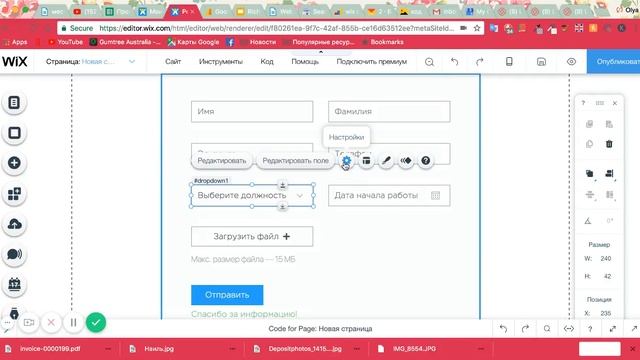This screenshot has height=360, width=640.
Task: Click the Paste icon in the toolbar panel
Action: (x=609, y=124)
